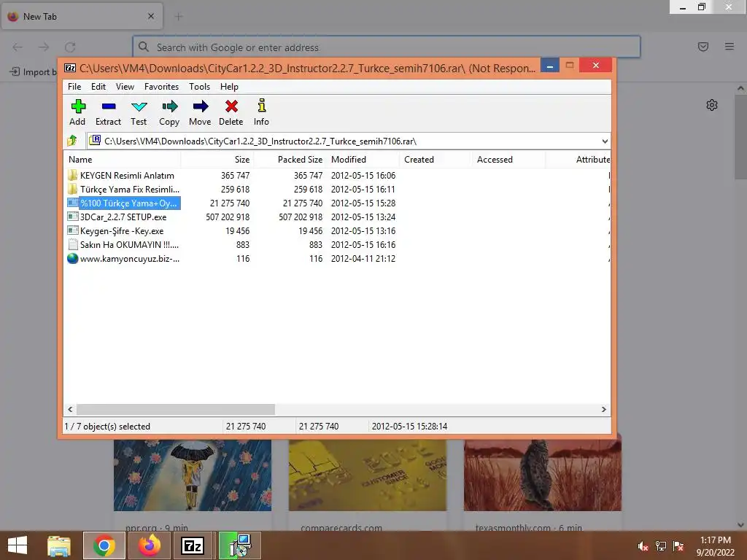This screenshot has width=747, height=560.
Task: Open the Favorites menu
Action: [x=161, y=87]
